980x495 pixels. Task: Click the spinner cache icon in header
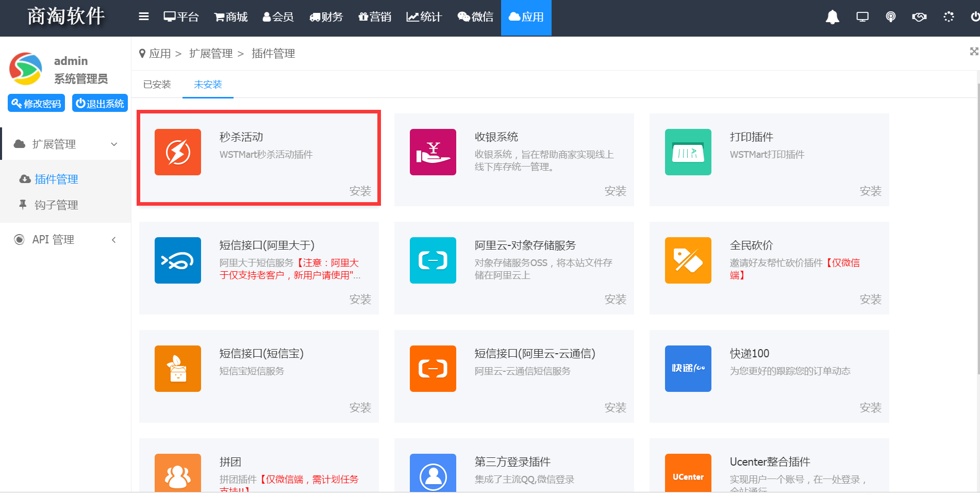[x=949, y=17]
